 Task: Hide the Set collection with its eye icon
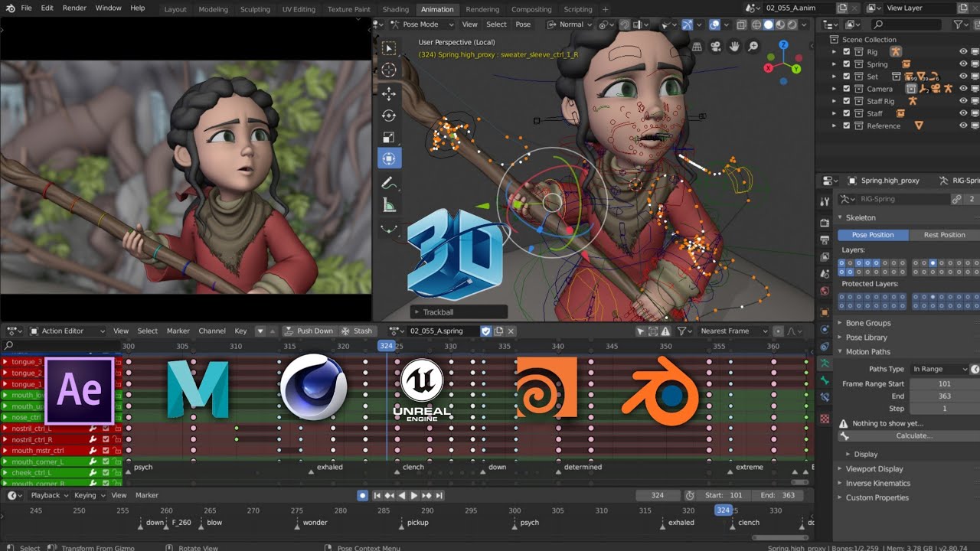click(x=963, y=77)
